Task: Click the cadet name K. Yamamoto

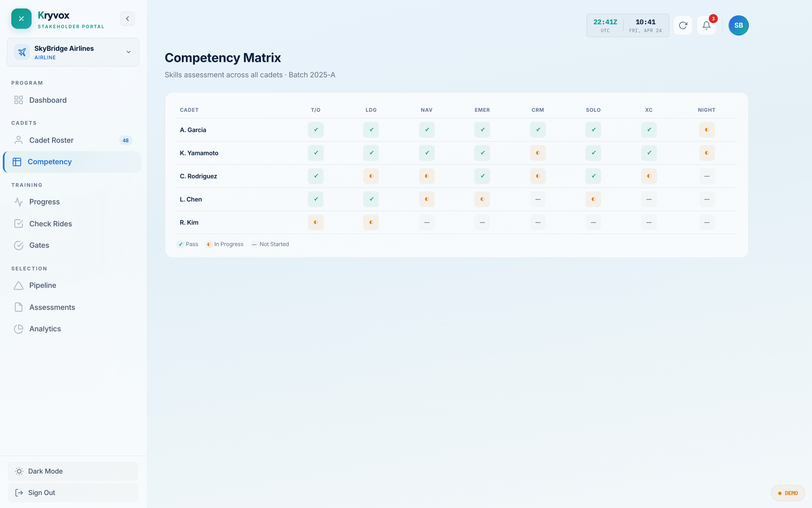Action: tap(199, 153)
